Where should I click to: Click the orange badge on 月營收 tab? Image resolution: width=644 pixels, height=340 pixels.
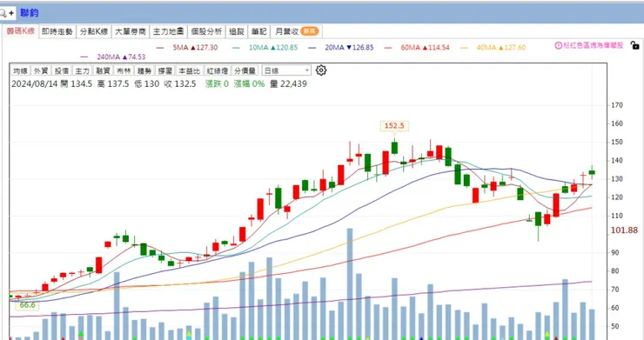(309, 31)
